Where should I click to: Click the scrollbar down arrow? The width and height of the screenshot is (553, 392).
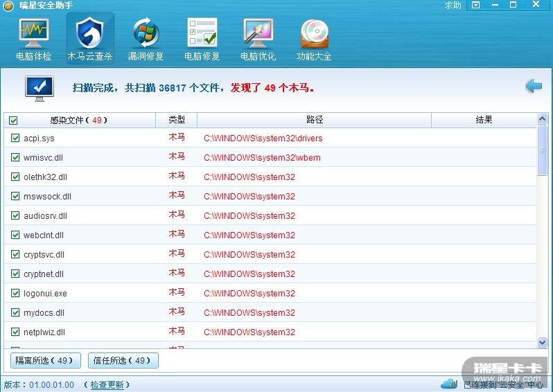(x=543, y=342)
